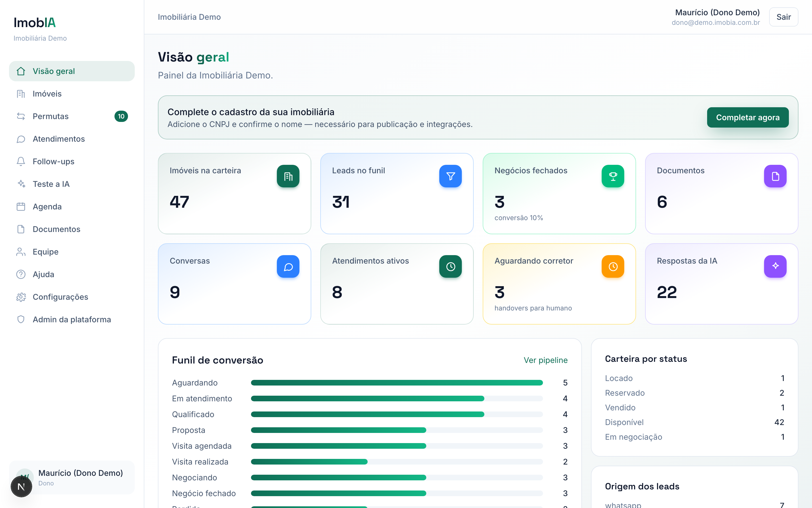Click the Visita realizada funnel progress bar
This screenshot has height=508, width=812.
(x=397, y=462)
